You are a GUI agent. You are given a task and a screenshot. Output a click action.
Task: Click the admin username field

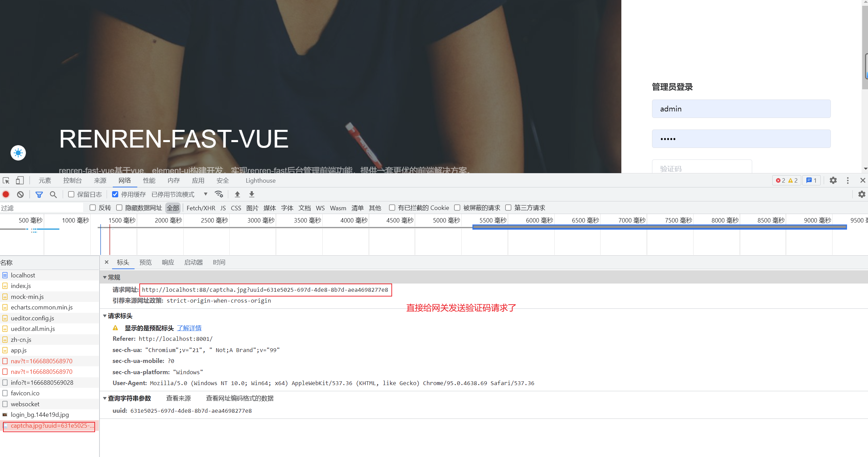tap(741, 109)
